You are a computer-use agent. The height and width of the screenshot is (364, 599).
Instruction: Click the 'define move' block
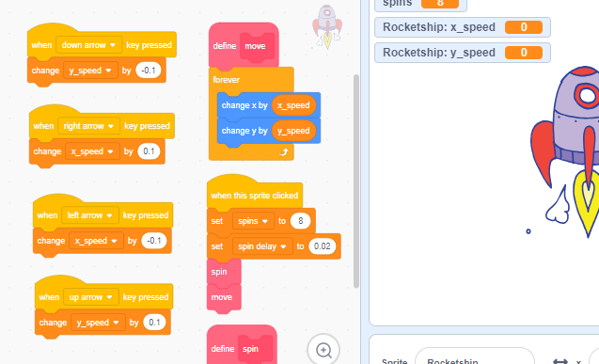(x=244, y=45)
